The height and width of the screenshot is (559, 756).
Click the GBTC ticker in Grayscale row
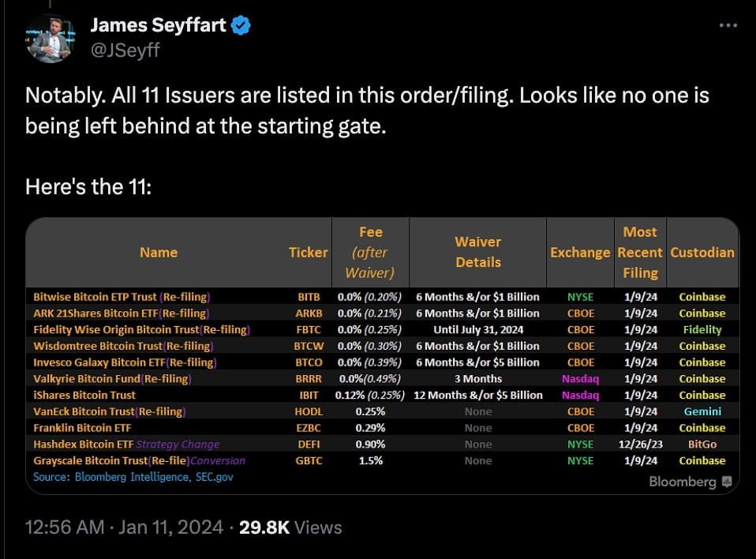click(309, 460)
